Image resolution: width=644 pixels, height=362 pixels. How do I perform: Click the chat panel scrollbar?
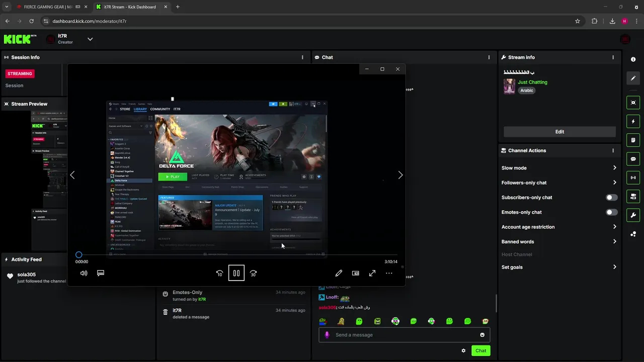(497, 303)
